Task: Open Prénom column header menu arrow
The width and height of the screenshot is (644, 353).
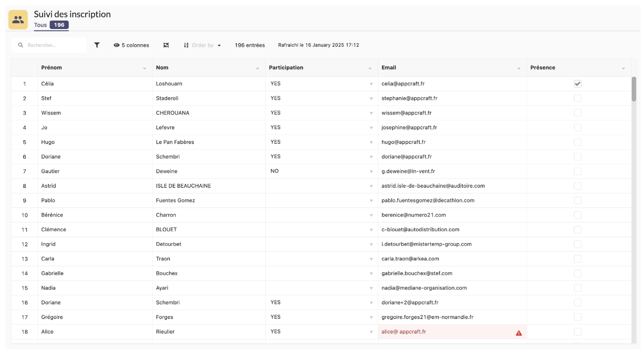Action: point(144,69)
